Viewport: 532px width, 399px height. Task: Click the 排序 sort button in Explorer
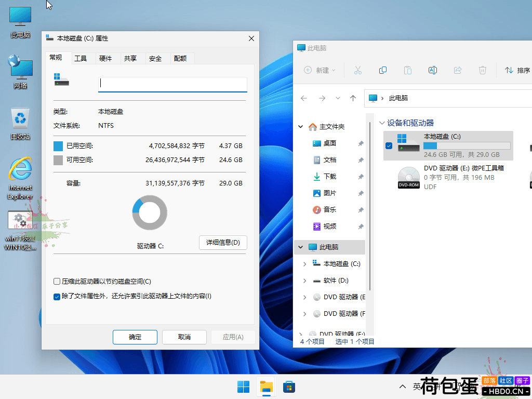(x=517, y=70)
